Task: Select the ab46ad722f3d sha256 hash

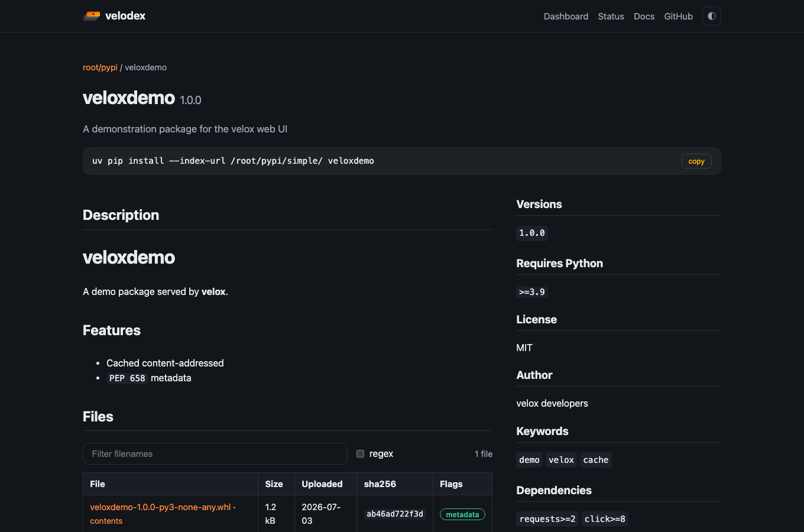Action: point(395,514)
